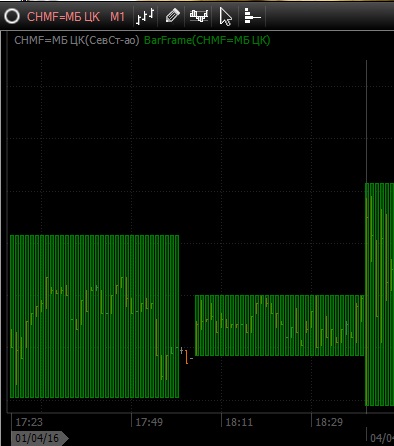Click the 18:29 time axis label
The width and height of the screenshot is (394, 446).
[x=329, y=422]
